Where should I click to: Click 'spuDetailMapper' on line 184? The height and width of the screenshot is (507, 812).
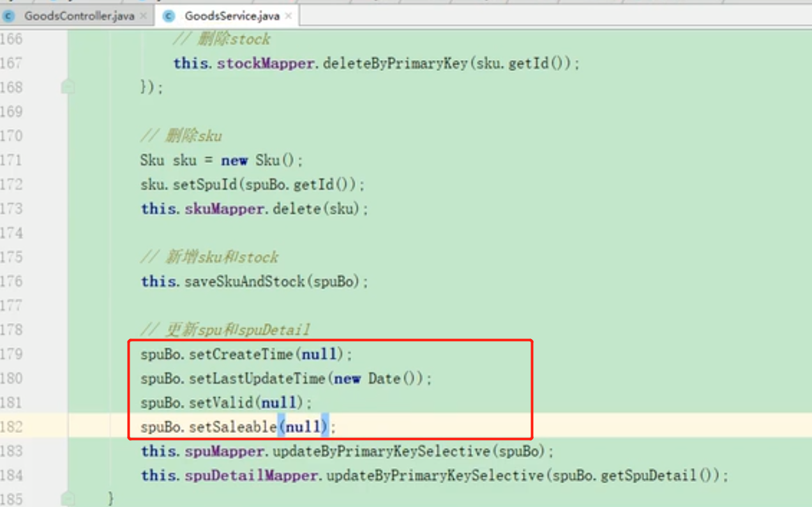[252, 476]
